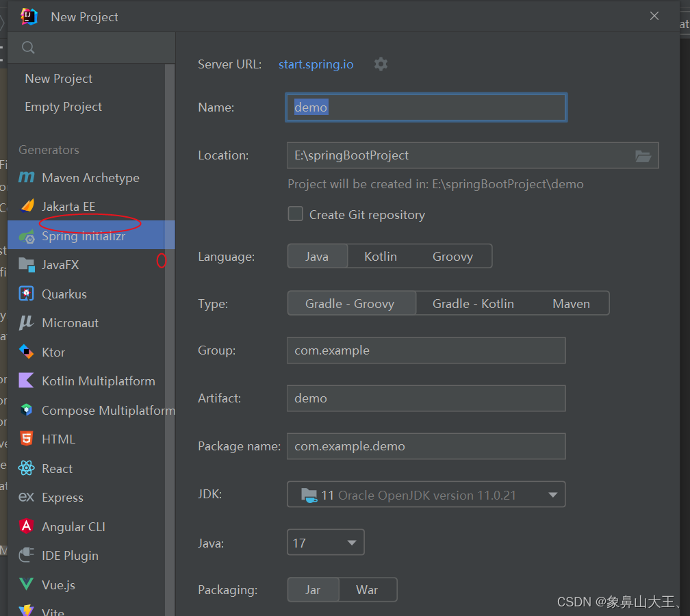Click the React atom icon

pos(27,468)
